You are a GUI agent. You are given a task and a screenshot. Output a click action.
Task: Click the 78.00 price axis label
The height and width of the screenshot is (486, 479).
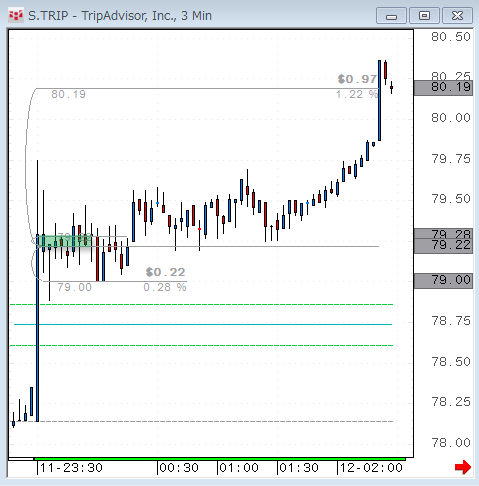tap(451, 443)
